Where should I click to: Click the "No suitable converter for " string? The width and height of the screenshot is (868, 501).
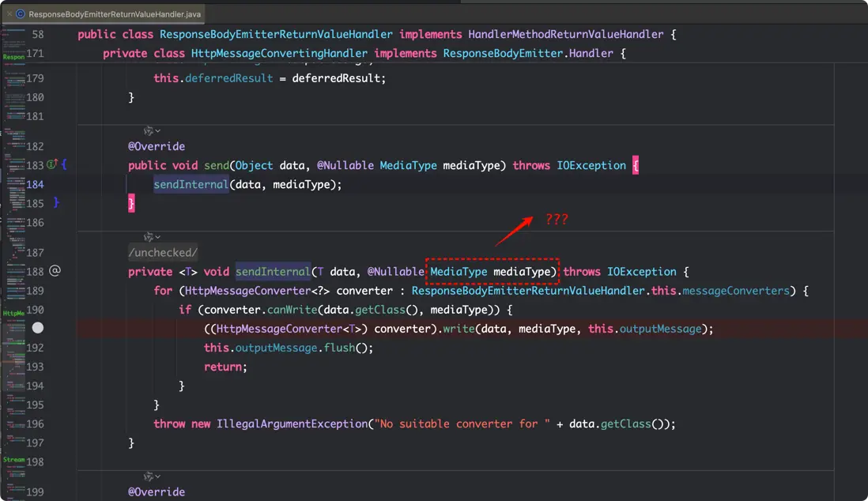point(462,424)
